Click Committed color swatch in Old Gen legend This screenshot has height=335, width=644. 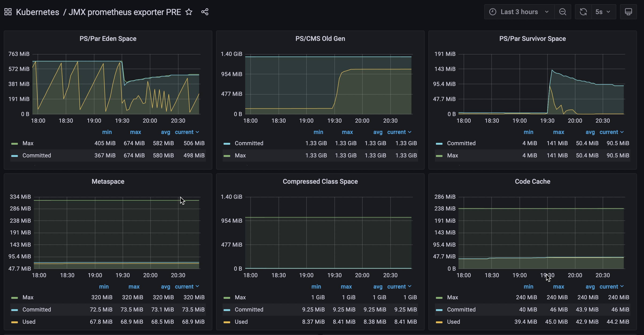pyautogui.click(x=227, y=144)
